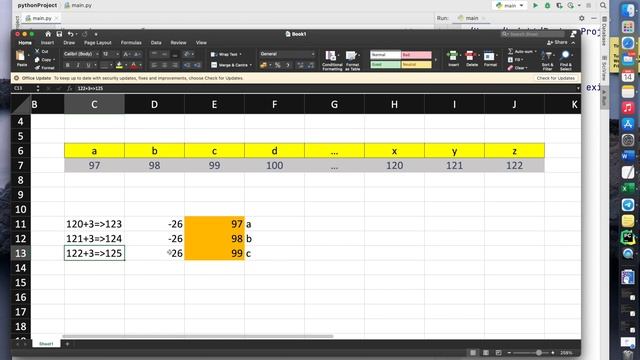Image resolution: width=640 pixels, height=360 pixels.
Task: Switch to the Page Layout tab
Action: (98, 42)
